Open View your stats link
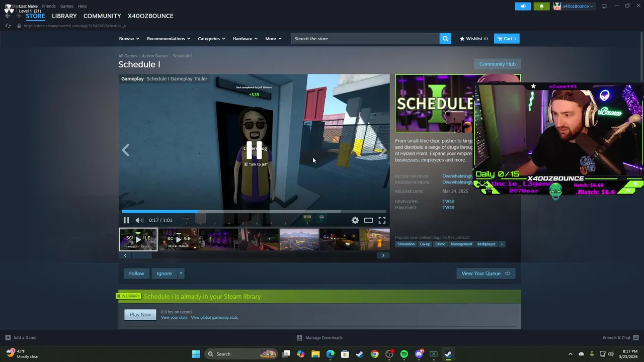Image resolution: width=644 pixels, height=362 pixels. [x=174, y=318]
